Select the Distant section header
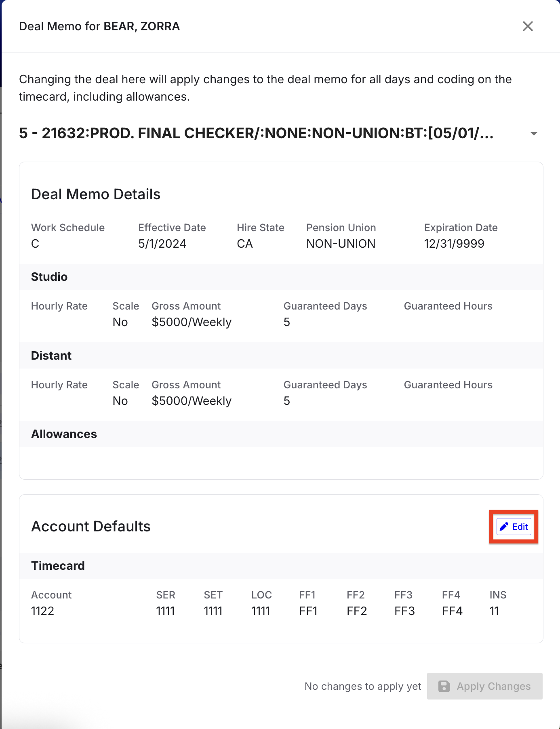 (51, 356)
